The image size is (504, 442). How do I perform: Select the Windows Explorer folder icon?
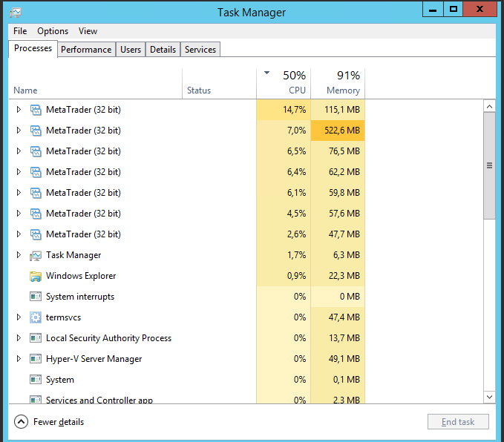pyautogui.click(x=36, y=276)
